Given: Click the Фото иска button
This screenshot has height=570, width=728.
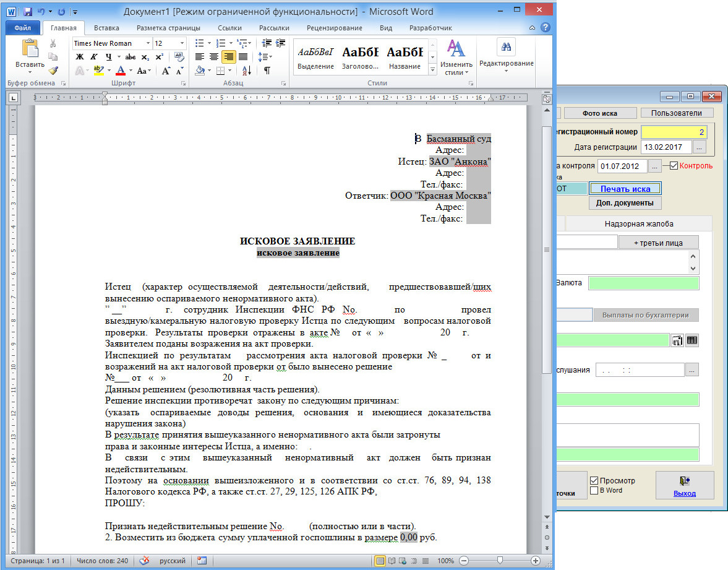Looking at the screenshot, I should [599, 113].
